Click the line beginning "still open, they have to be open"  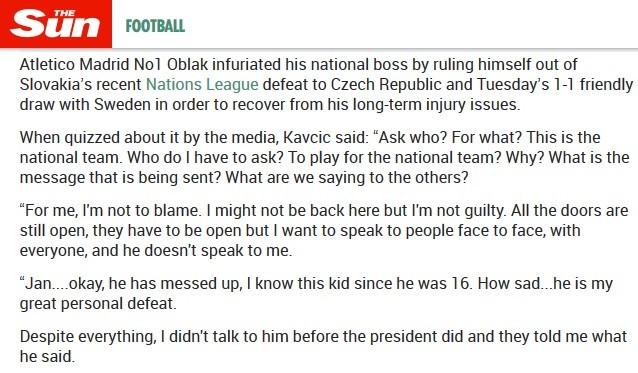click(300, 231)
